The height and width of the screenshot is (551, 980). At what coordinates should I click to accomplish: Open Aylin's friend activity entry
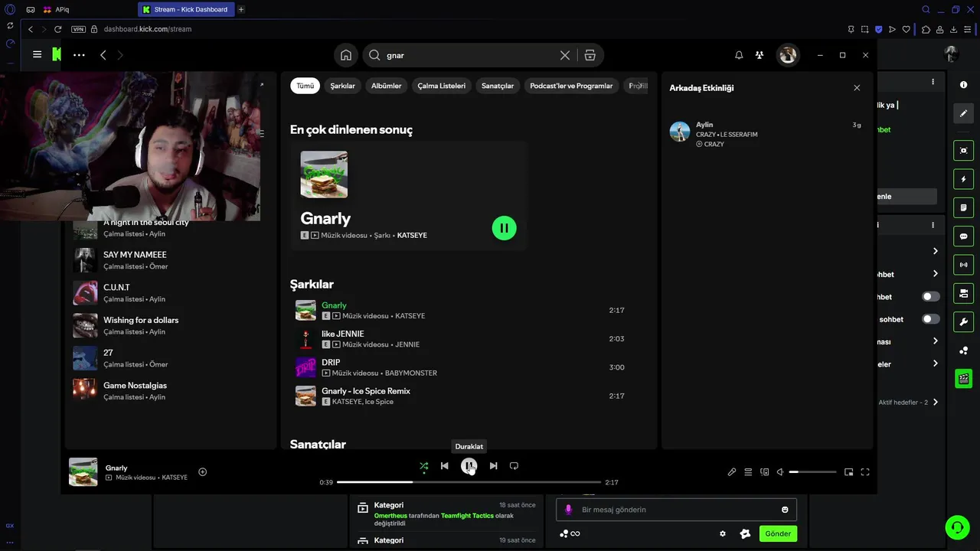[766, 134]
